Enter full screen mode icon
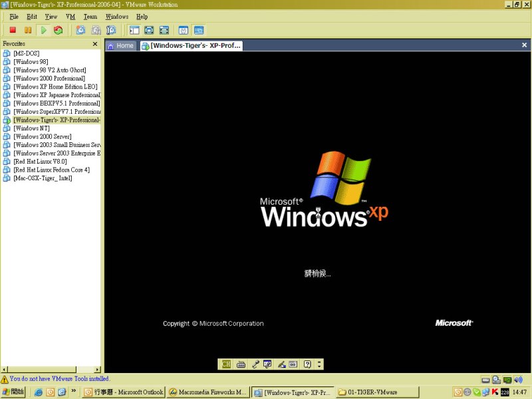 pyautogui.click(x=164, y=30)
